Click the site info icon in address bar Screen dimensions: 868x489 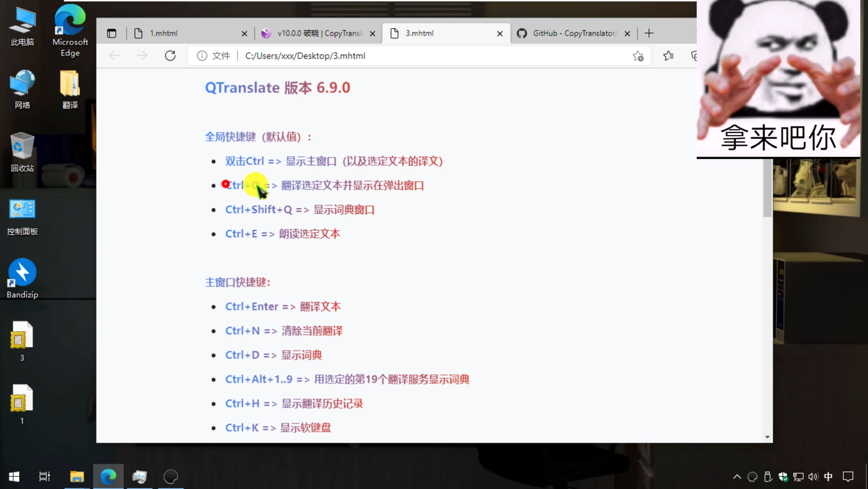pyautogui.click(x=202, y=56)
